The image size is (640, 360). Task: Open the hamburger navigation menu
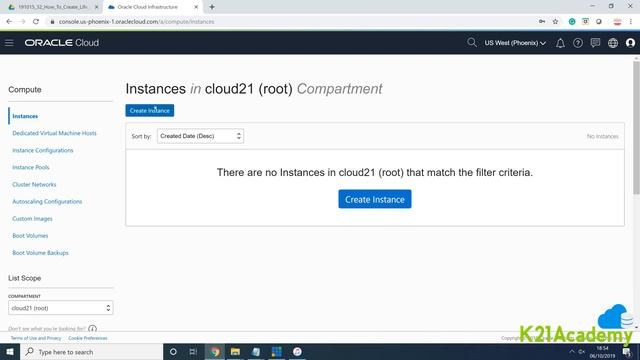[x=9, y=43]
